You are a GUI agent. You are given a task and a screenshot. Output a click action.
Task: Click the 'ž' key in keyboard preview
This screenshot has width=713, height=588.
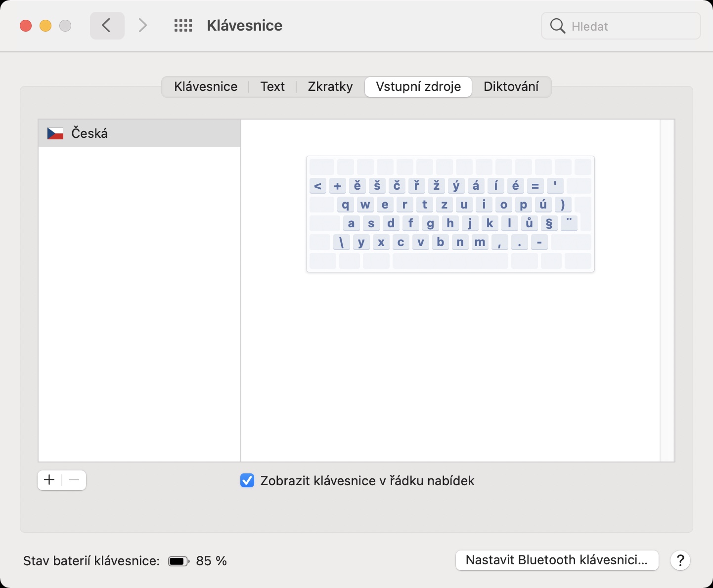(437, 186)
